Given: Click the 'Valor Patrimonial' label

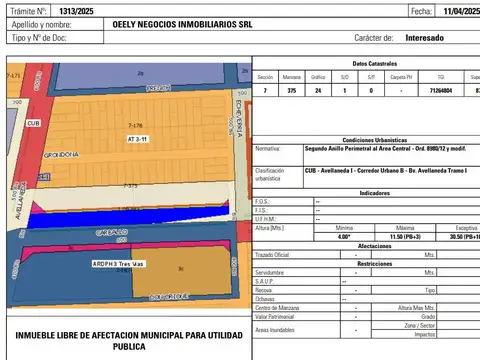Looking at the screenshot, I should (x=274, y=317).
